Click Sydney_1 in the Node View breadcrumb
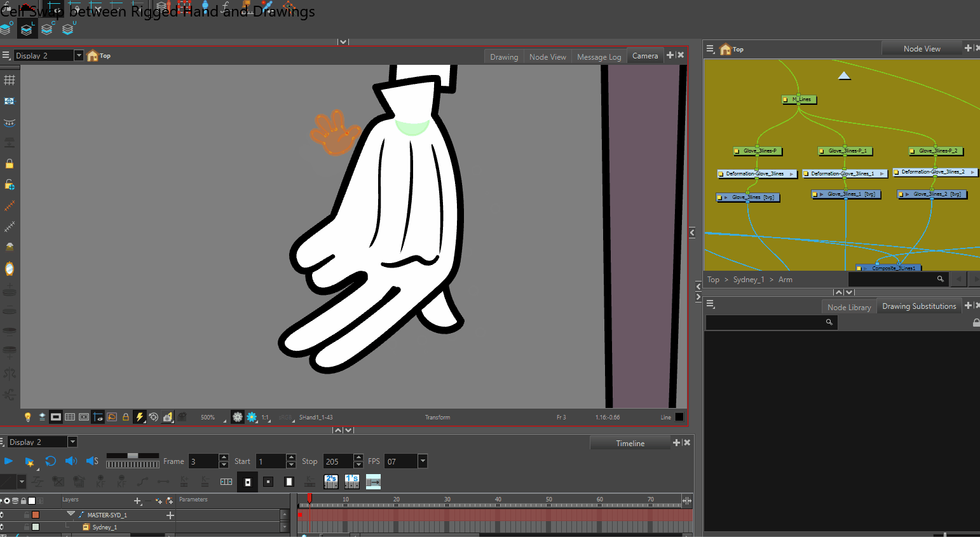This screenshot has height=537, width=980. (x=749, y=280)
